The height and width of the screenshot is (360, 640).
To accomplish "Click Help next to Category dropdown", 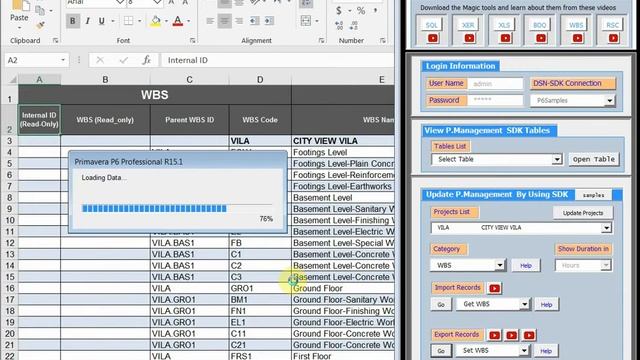I will tap(526, 265).
